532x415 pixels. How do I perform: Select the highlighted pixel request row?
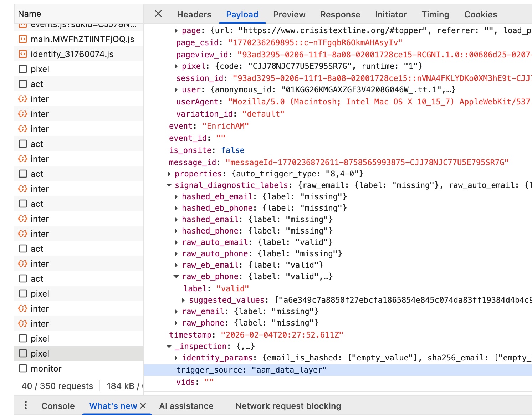click(53, 353)
